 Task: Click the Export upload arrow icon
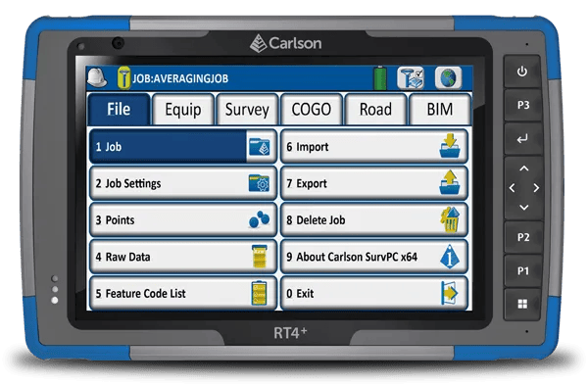(x=450, y=182)
